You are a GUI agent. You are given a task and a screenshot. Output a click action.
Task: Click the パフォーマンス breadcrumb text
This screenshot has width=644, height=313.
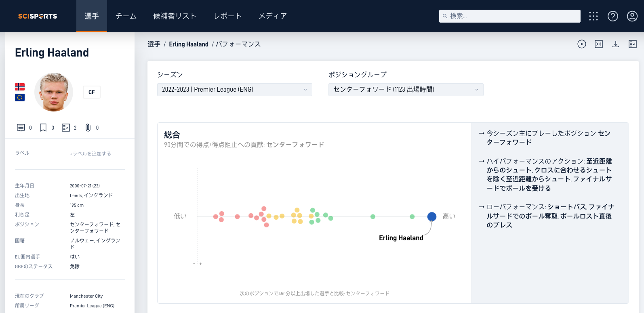click(238, 44)
